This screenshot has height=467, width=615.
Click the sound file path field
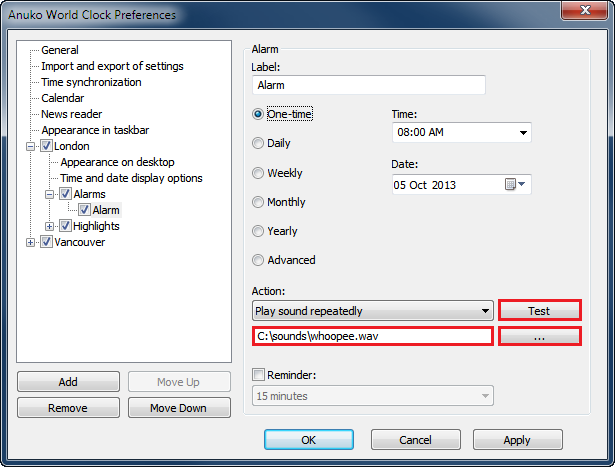pos(372,337)
